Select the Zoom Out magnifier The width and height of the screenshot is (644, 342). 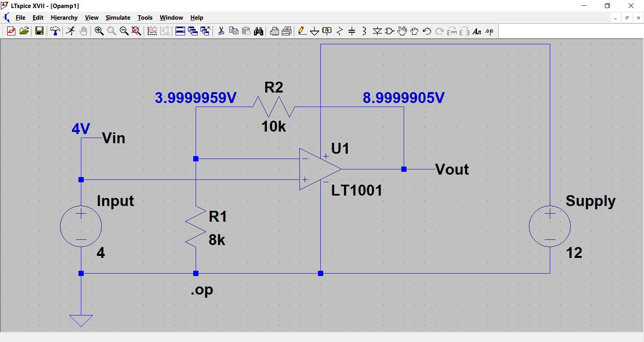(x=124, y=31)
